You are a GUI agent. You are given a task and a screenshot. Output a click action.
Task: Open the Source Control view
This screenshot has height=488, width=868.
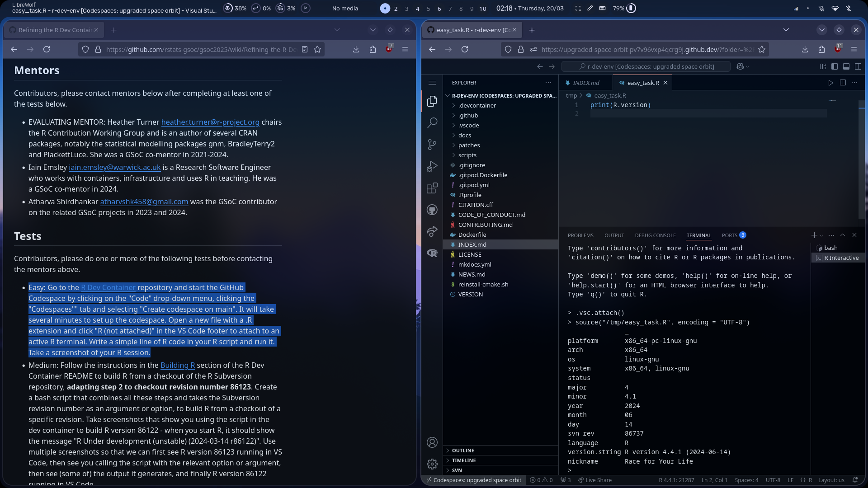pyautogui.click(x=432, y=144)
